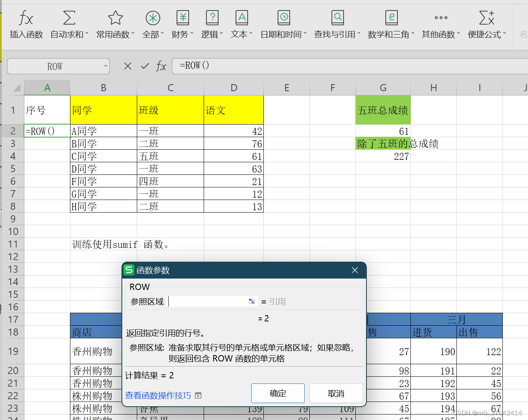Click the range selector icon in 参照区域 field
Image resolution: width=528 pixels, height=420 pixels.
252,301
